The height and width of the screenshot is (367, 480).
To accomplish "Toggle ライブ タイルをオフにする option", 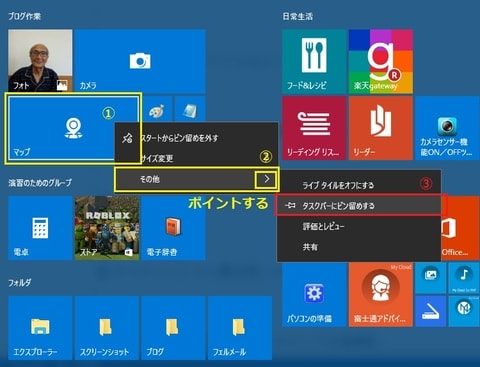I will coord(359,185).
